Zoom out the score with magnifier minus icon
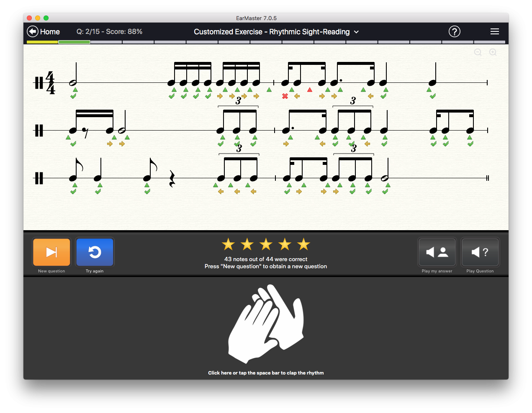Image resolution: width=532 pixels, height=413 pixels. 478,52
